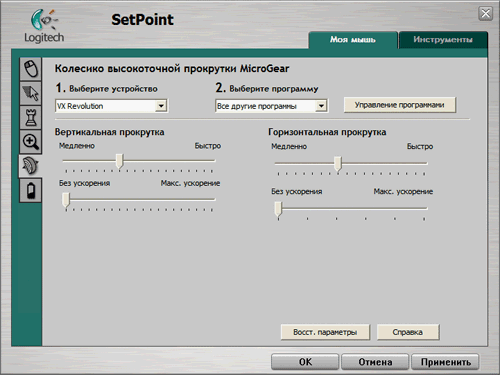Confirm with the OK button
Screen dimensions: 500x375
click(305, 362)
